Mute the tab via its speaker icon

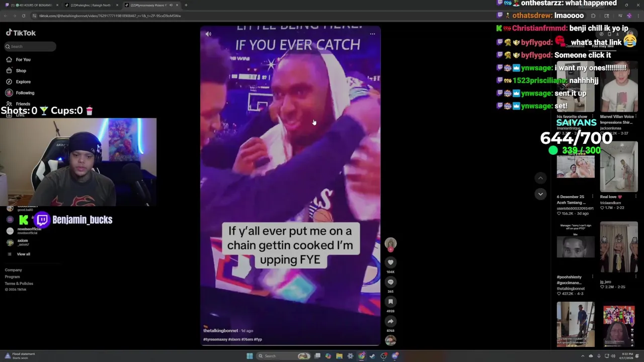click(x=171, y=5)
